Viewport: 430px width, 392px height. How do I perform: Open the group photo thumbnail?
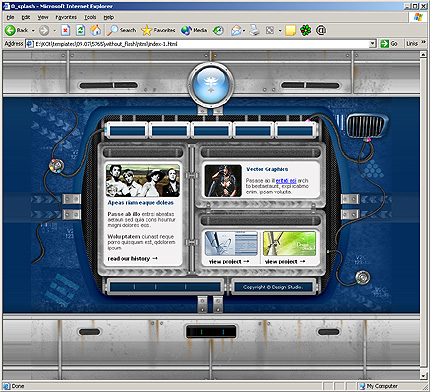(x=143, y=180)
